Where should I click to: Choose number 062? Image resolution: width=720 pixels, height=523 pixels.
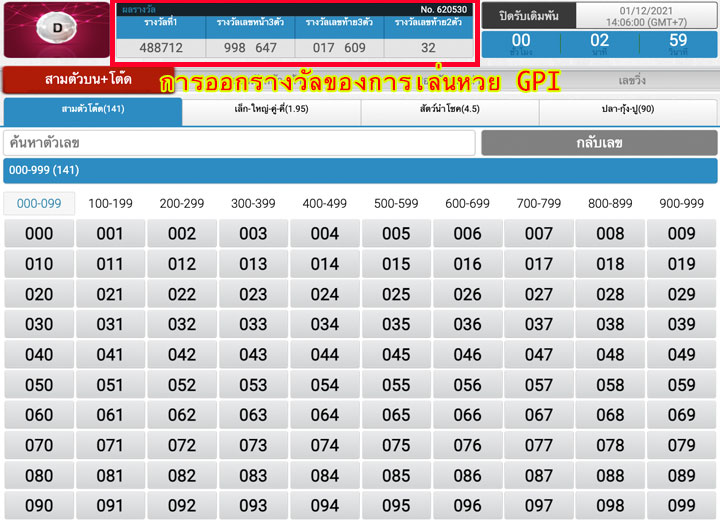click(x=182, y=416)
